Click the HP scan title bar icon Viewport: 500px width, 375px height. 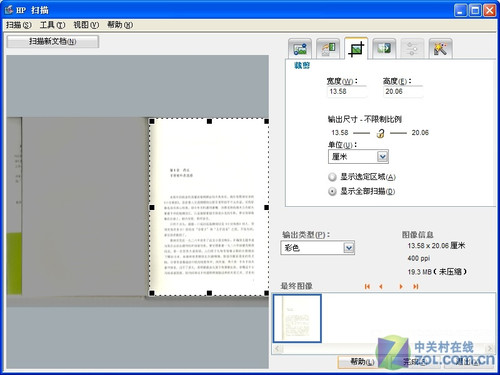(9, 10)
